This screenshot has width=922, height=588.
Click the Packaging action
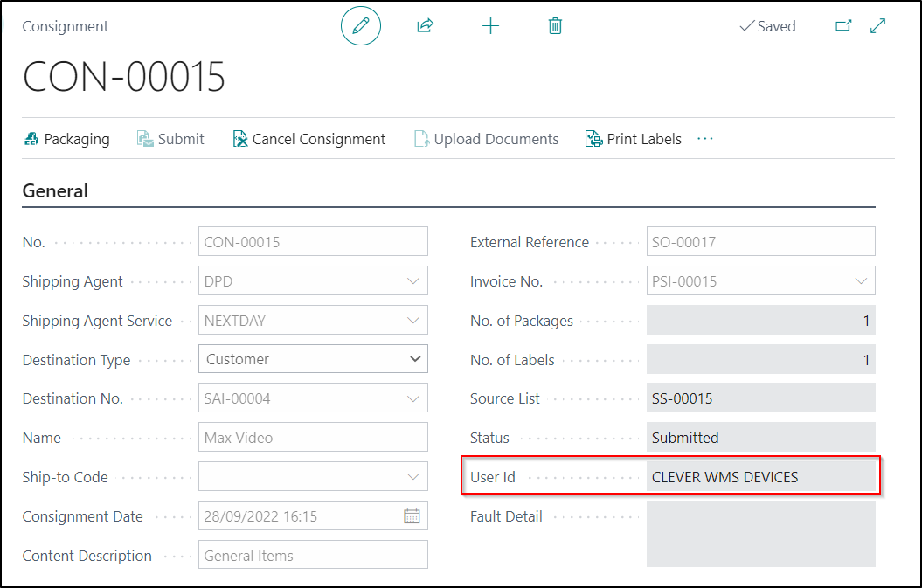(67, 139)
